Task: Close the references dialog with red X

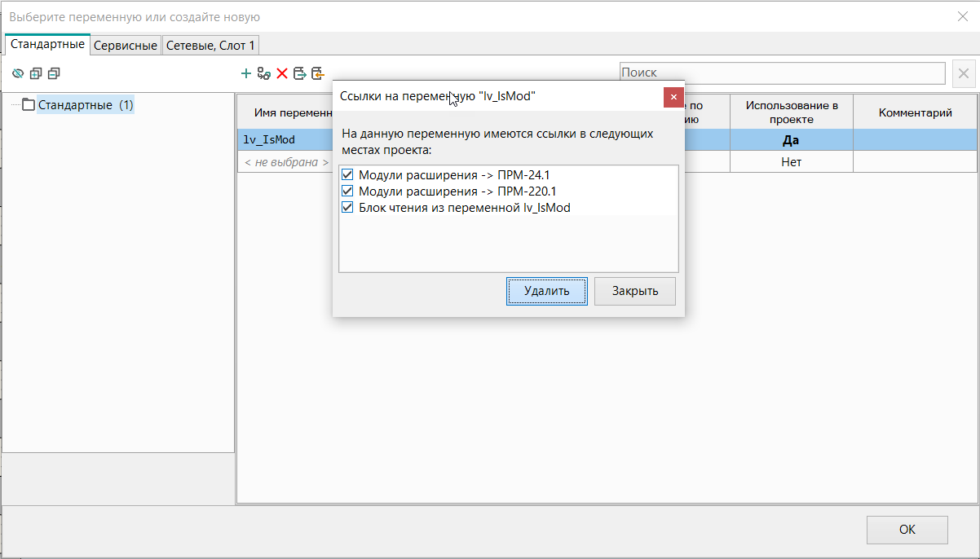Action: (673, 97)
